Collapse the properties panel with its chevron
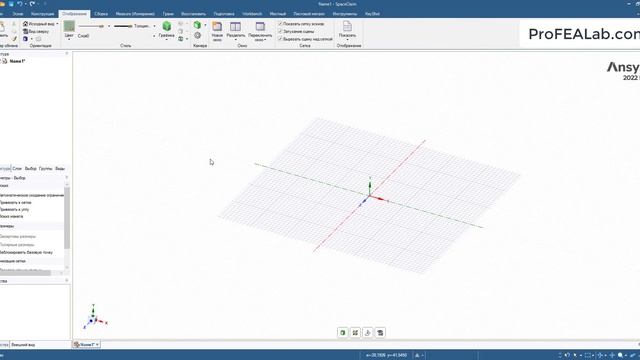 (x=67, y=280)
